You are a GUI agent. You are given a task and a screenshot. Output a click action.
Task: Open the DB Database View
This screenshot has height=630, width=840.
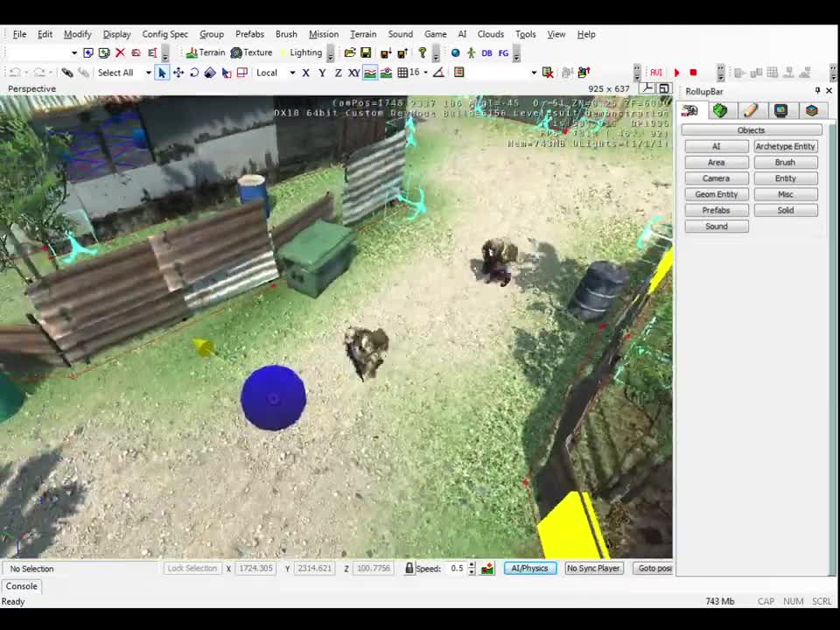(486, 52)
